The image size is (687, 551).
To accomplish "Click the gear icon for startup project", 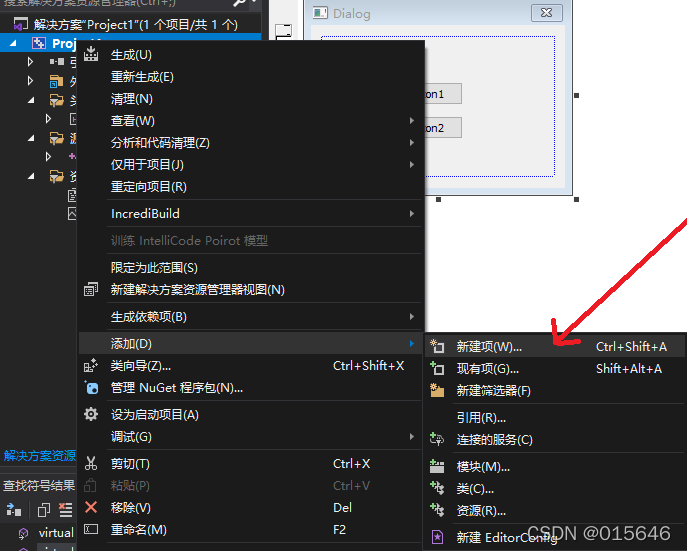I will pyautogui.click(x=91, y=414).
